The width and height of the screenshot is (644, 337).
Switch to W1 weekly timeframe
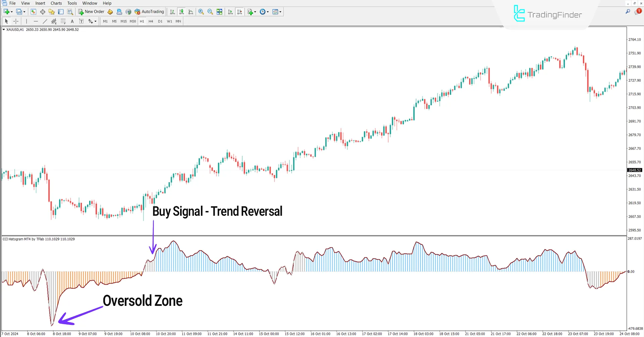click(x=169, y=21)
